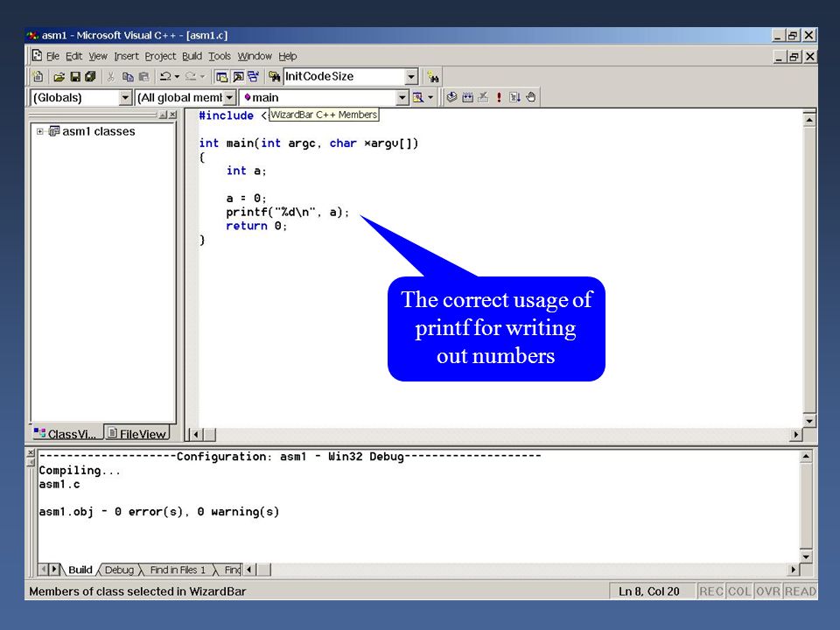Click the Cut icon
840x630 pixels.
point(111,77)
